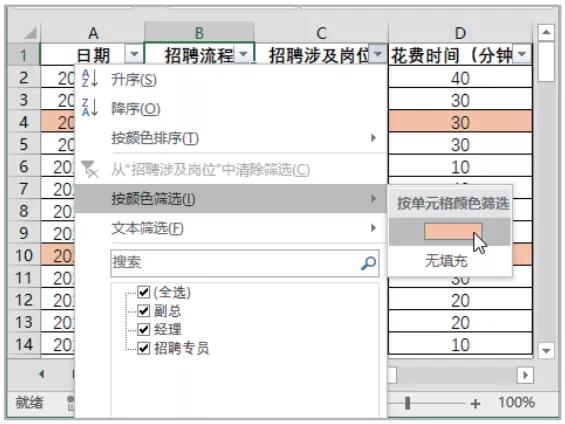Sort descending with the Z-A icon
Image resolution: width=565 pixels, height=424 pixels.
click(x=90, y=107)
